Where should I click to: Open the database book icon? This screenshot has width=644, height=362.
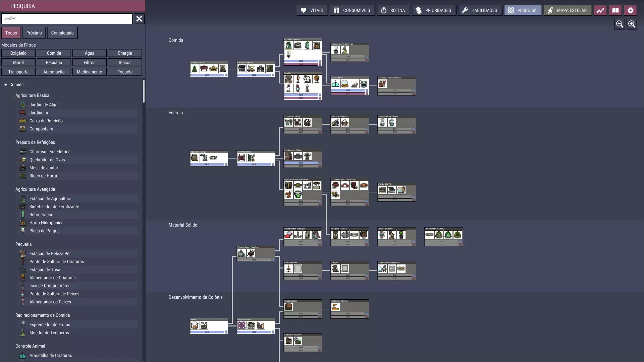[615, 10]
